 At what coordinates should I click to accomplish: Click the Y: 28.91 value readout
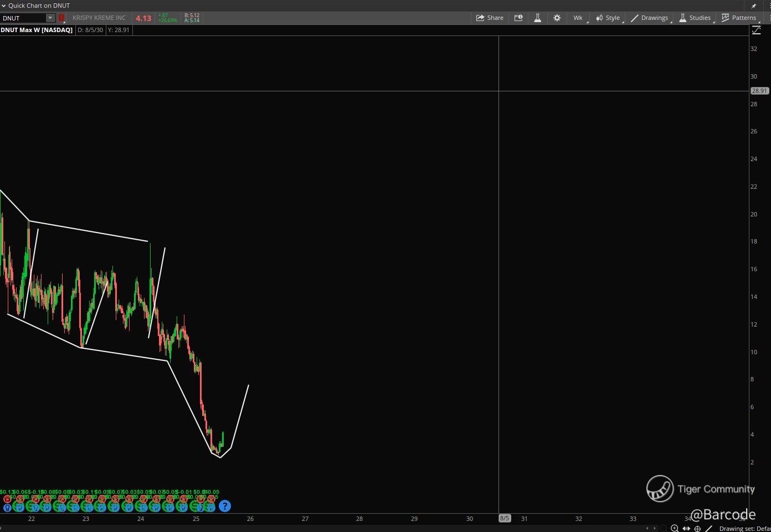(119, 30)
